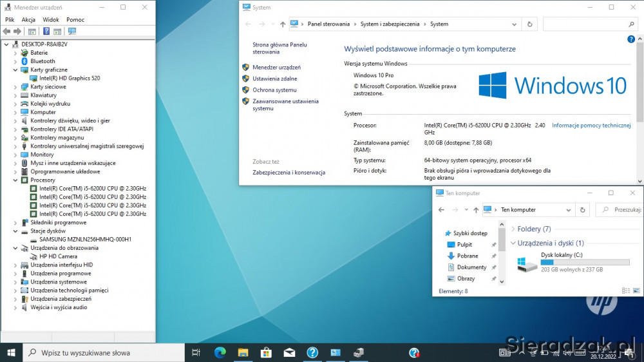Open the Widok menu
This screenshot has height=362, width=644.
50,20
